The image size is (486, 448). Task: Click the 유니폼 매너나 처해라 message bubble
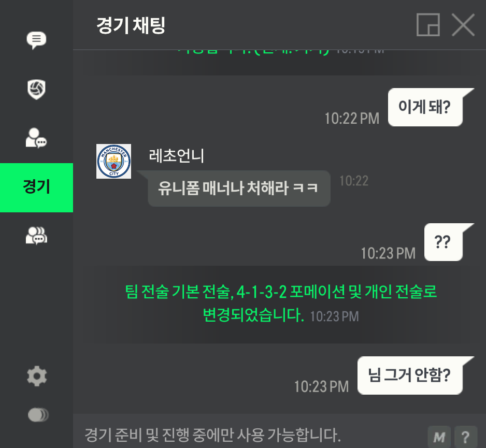(239, 188)
